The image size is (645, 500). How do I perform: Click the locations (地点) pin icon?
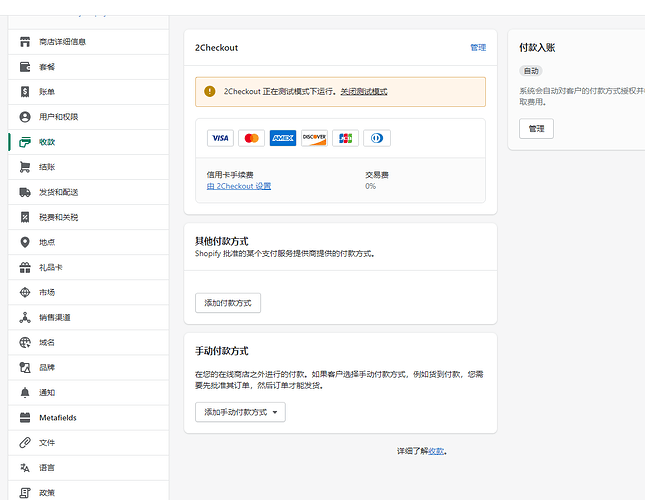(x=25, y=242)
